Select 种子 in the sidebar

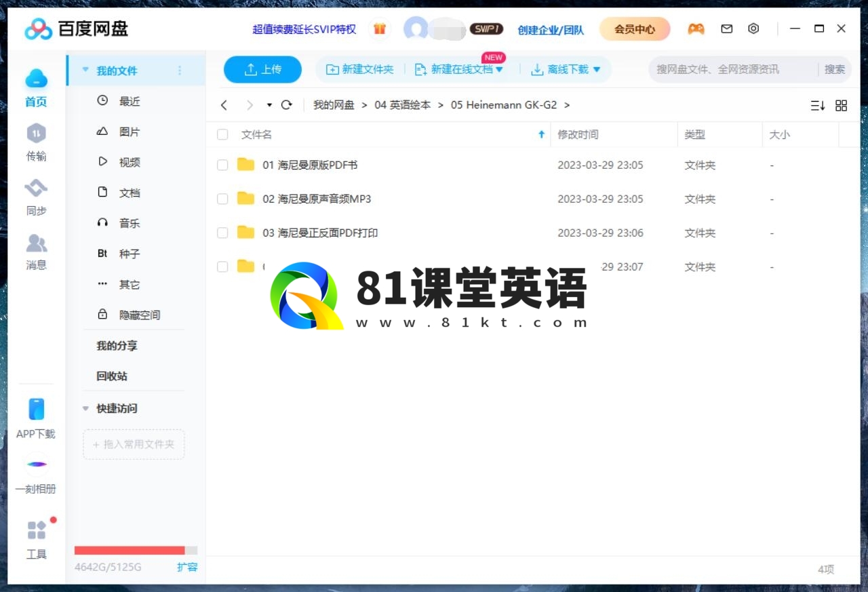pyautogui.click(x=130, y=254)
